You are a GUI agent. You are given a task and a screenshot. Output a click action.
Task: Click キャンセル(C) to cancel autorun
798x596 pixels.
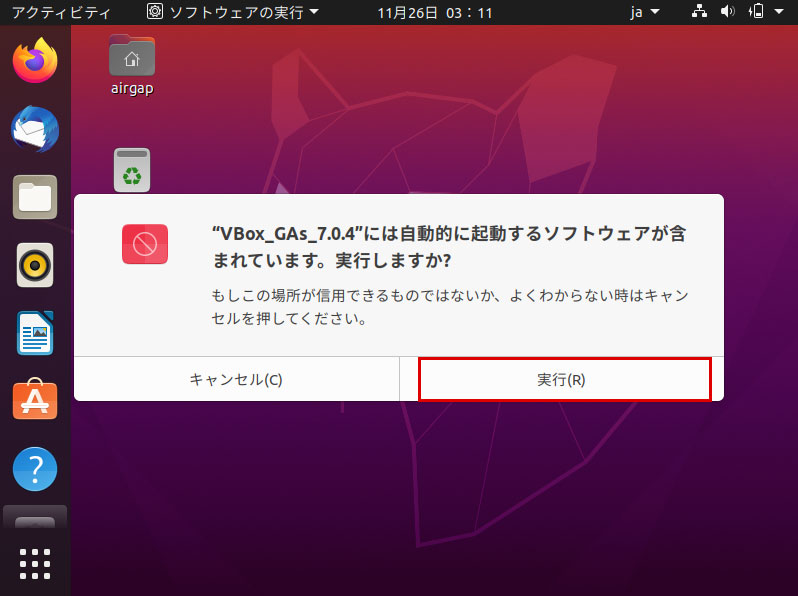click(237, 379)
